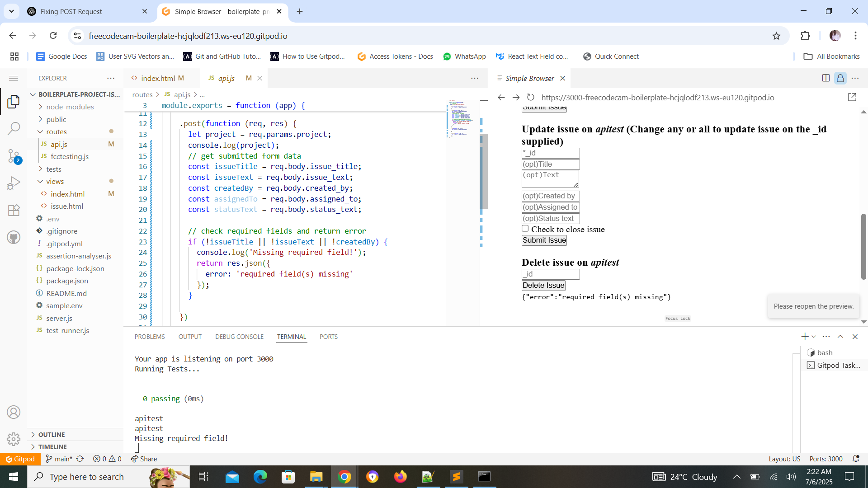Open fcctesting.js in the explorer

pyautogui.click(x=70, y=156)
